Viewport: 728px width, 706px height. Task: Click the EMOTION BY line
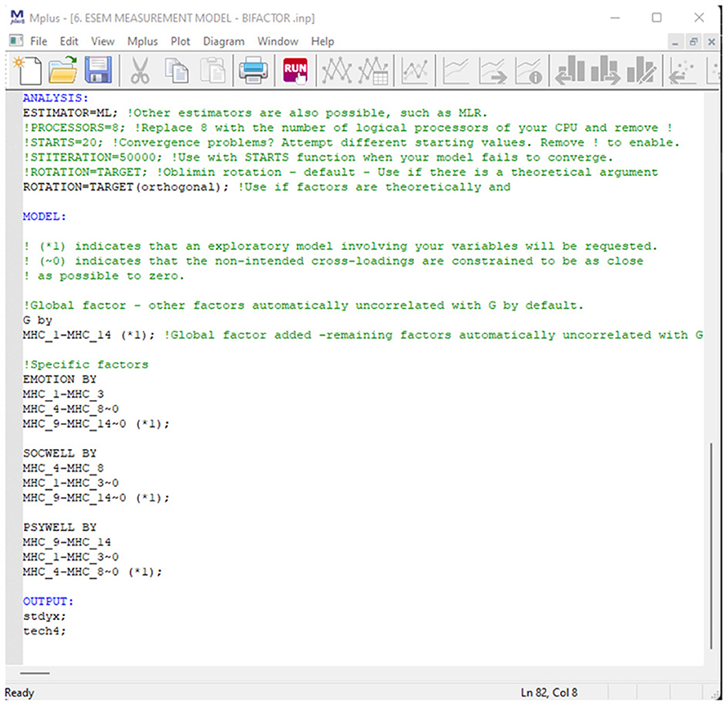[59, 379]
